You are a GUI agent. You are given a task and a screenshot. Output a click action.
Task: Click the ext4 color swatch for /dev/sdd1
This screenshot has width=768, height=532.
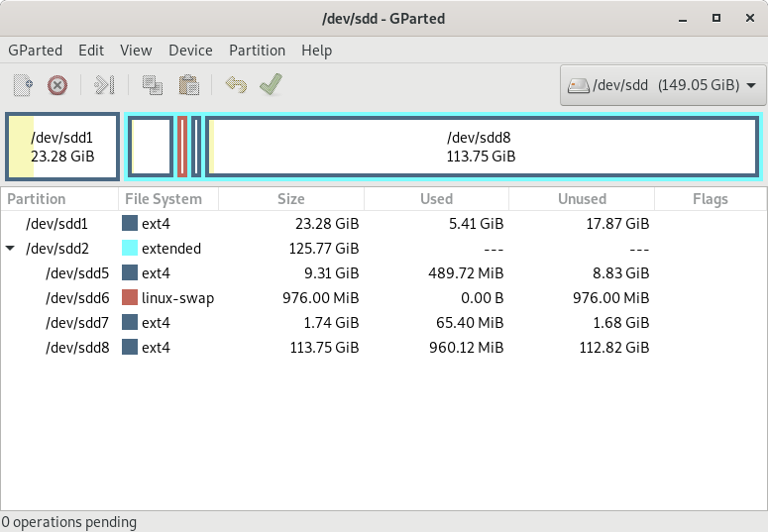(x=130, y=223)
